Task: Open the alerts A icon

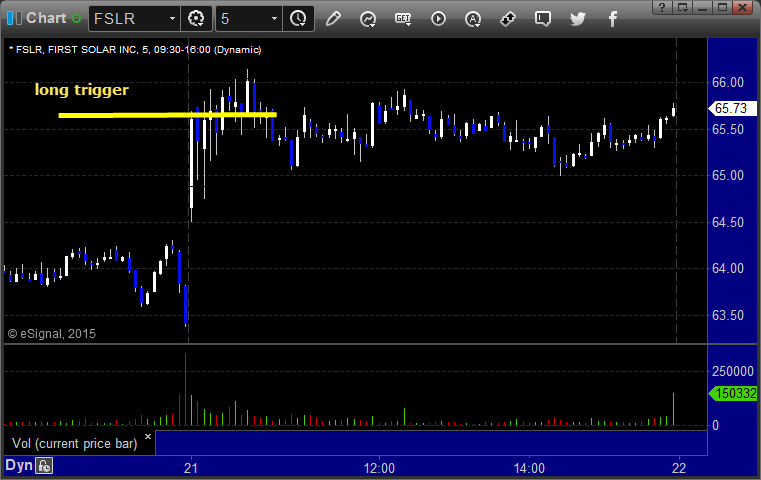Action: coord(473,19)
